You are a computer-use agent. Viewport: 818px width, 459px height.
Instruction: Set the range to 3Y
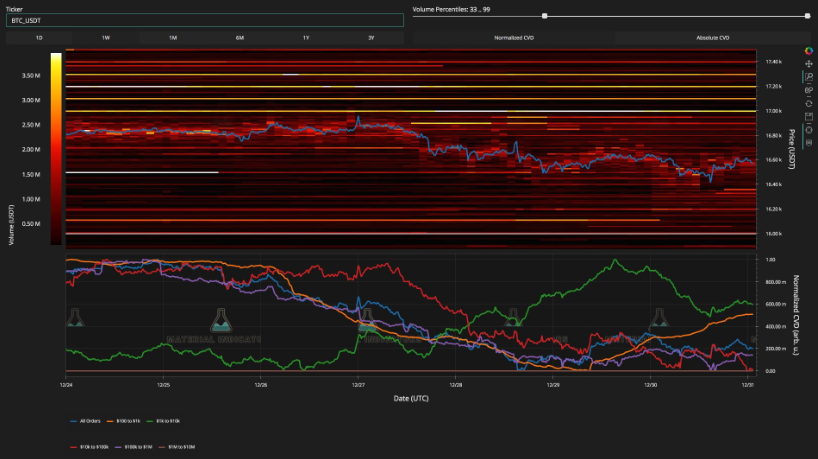(371, 37)
